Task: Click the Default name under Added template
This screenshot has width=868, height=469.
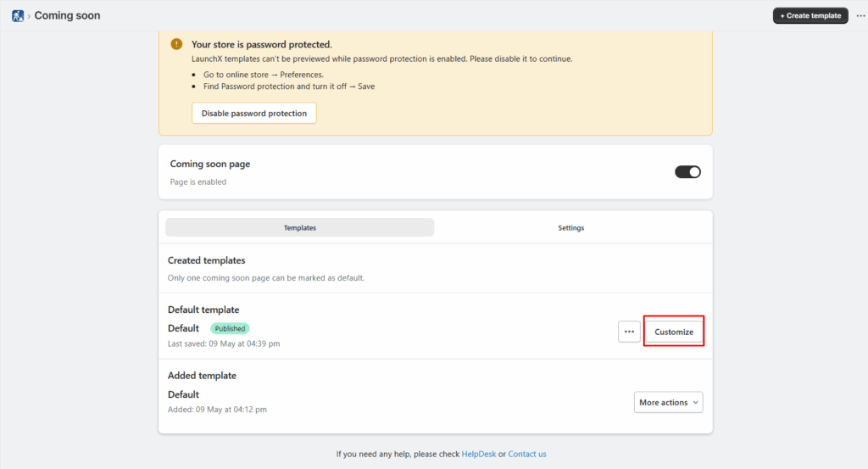Action: [183, 394]
